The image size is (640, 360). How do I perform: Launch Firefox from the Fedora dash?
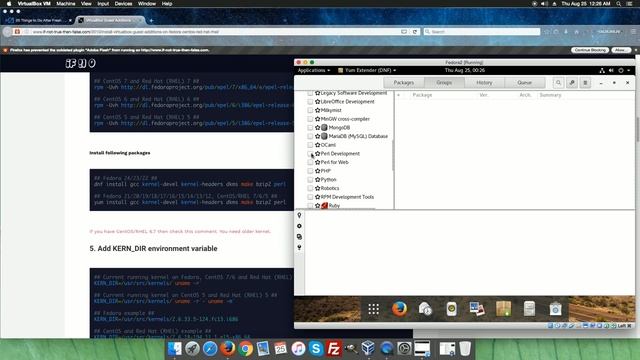click(400, 309)
